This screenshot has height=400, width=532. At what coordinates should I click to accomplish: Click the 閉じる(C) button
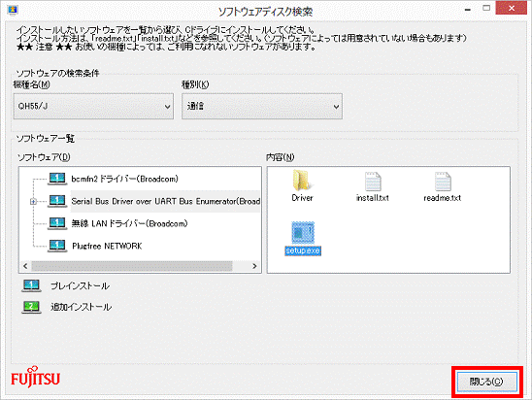point(487,382)
